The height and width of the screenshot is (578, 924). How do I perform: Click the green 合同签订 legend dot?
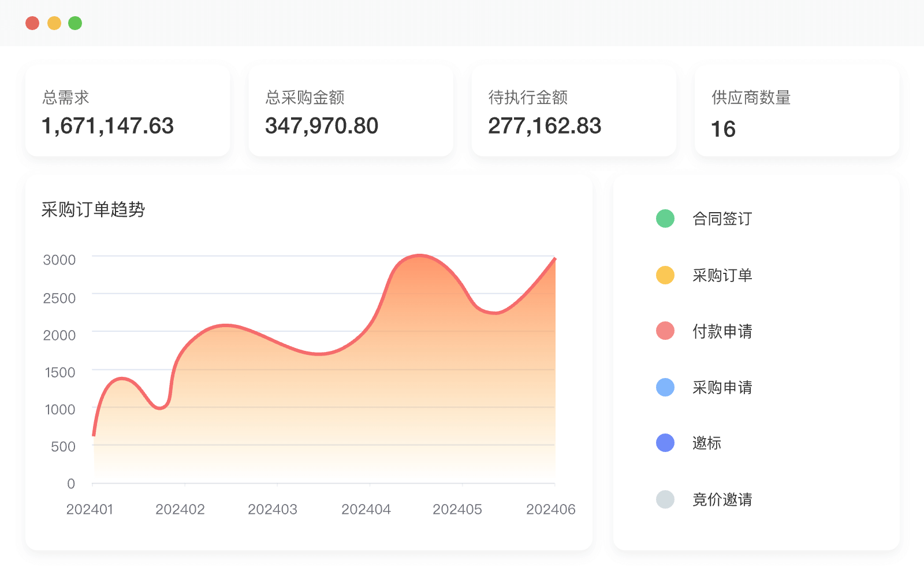665,218
